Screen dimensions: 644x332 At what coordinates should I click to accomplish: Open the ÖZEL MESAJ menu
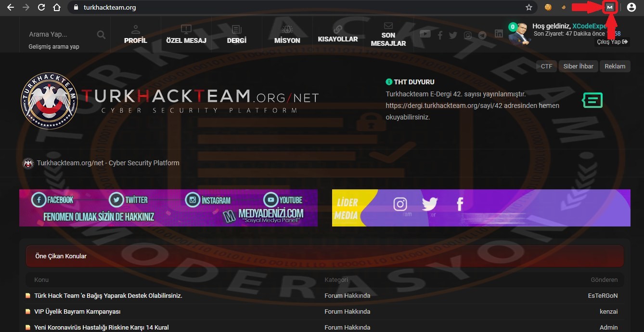pyautogui.click(x=186, y=35)
